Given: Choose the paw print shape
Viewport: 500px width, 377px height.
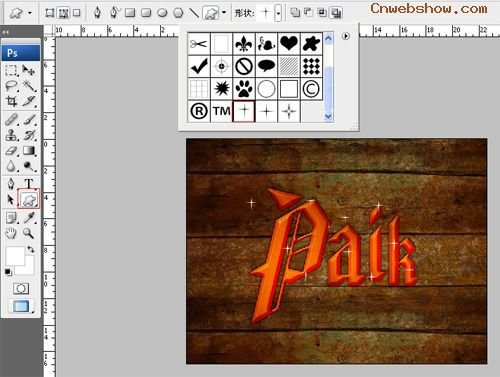Looking at the screenshot, I should click(244, 89).
